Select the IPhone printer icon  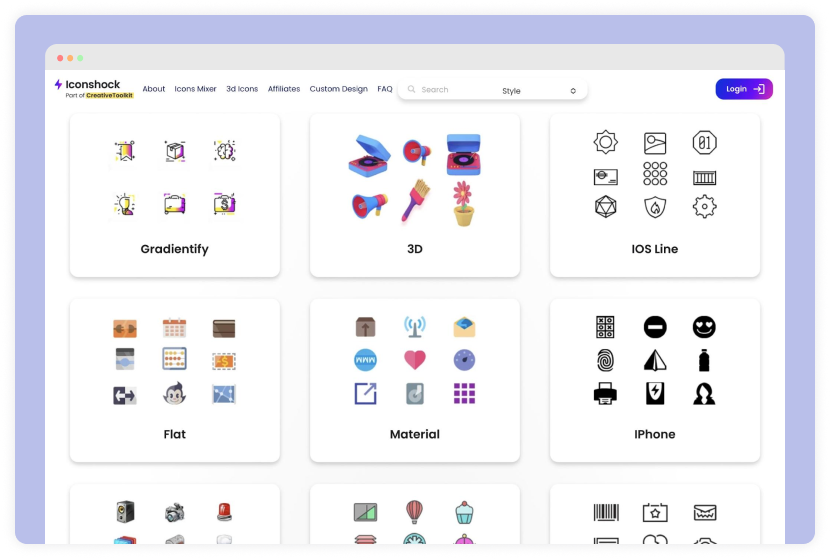tap(605, 393)
